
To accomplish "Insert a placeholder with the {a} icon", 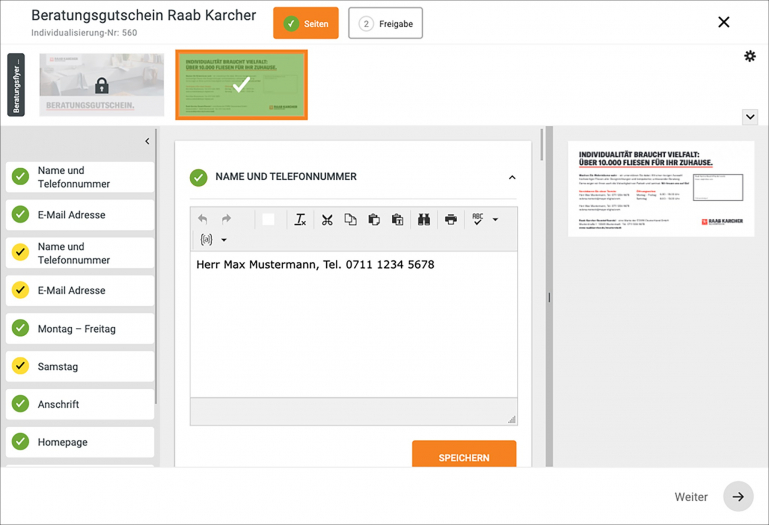I will [x=206, y=239].
